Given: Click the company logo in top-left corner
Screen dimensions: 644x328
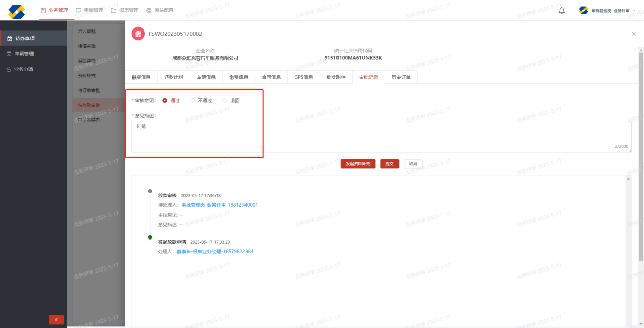Looking at the screenshot, I should 17,11.
